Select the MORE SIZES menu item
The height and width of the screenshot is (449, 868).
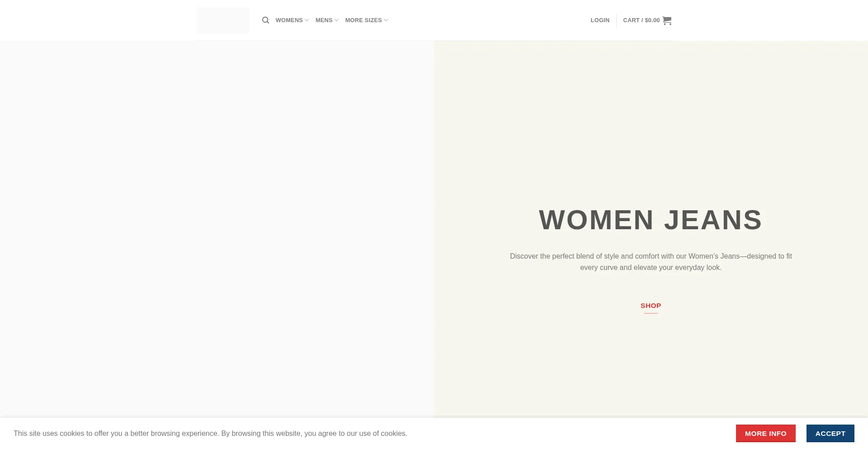point(363,20)
